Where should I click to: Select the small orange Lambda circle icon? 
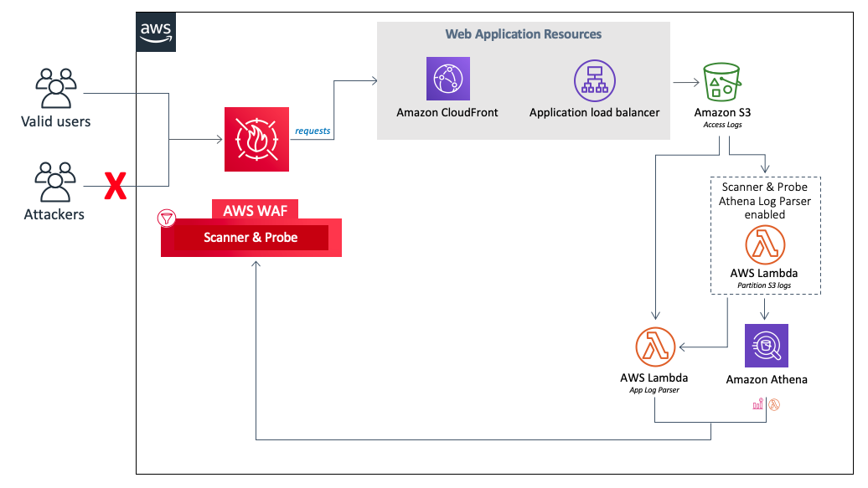773,405
